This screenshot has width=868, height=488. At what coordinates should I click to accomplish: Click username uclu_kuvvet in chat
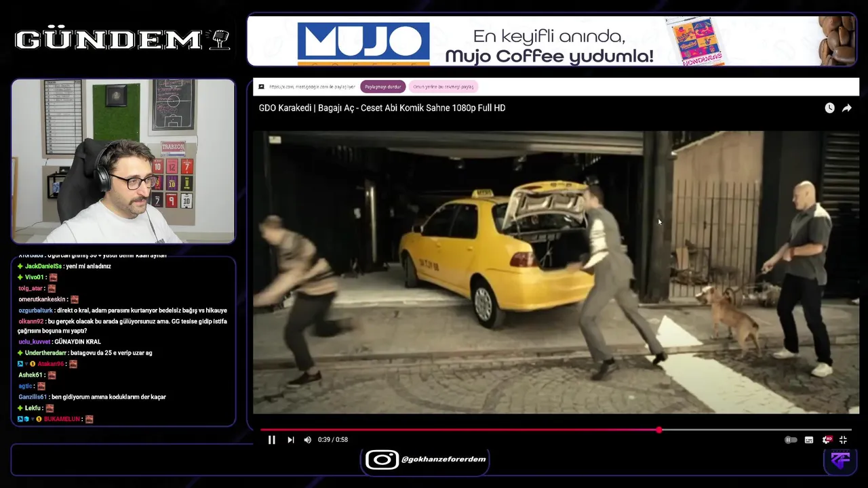point(35,342)
